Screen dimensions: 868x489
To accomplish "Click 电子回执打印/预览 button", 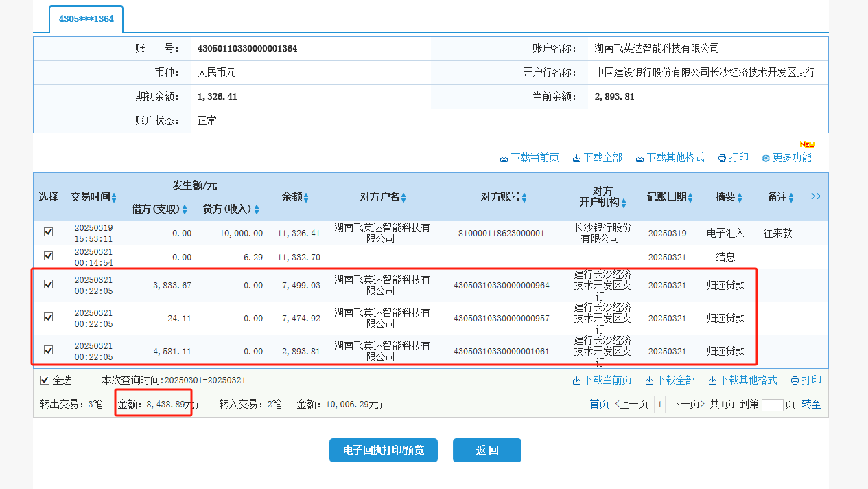I will coord(383,451).
